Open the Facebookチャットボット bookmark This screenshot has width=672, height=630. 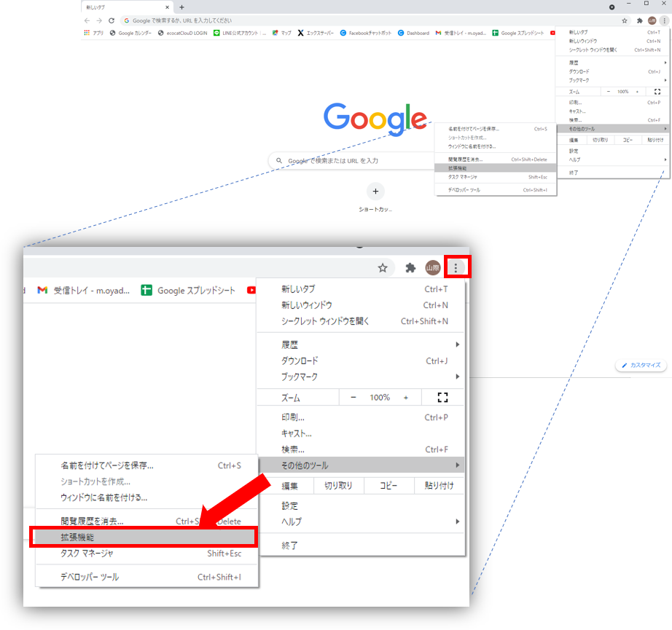click(366, 33)
